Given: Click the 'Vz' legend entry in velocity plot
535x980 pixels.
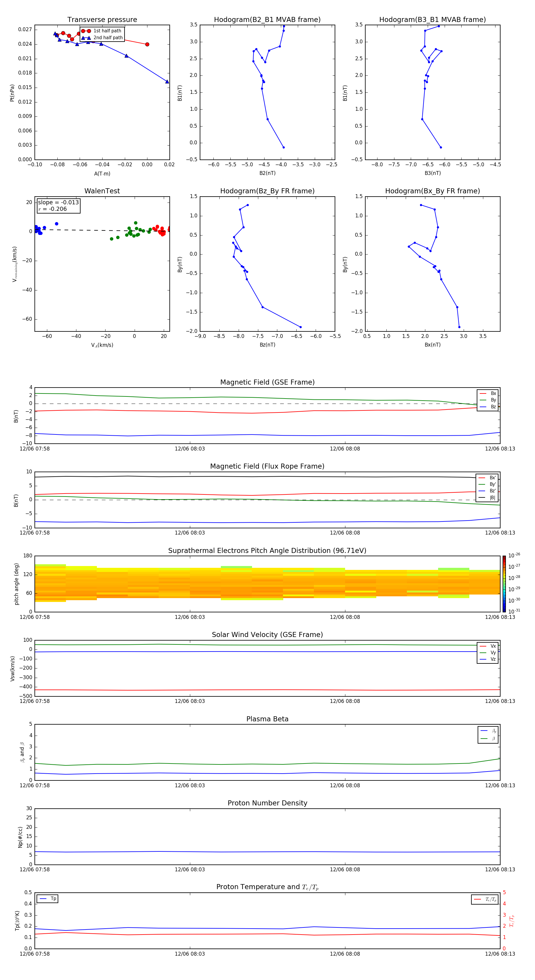Looking at the screenshot, I should click(x=488, y=659).
